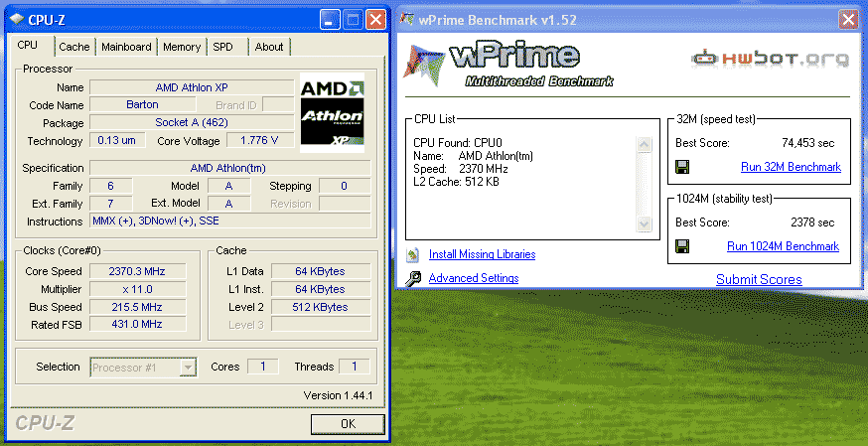Click the 'CPU Found: CPU0' line

pos(458,143)
